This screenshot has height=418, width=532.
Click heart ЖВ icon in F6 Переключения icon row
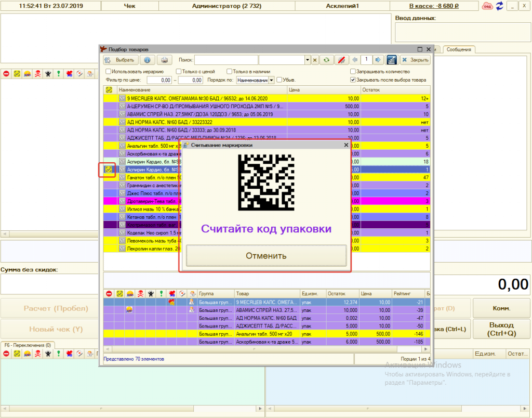pyautogui.click(x=69, y=354)
